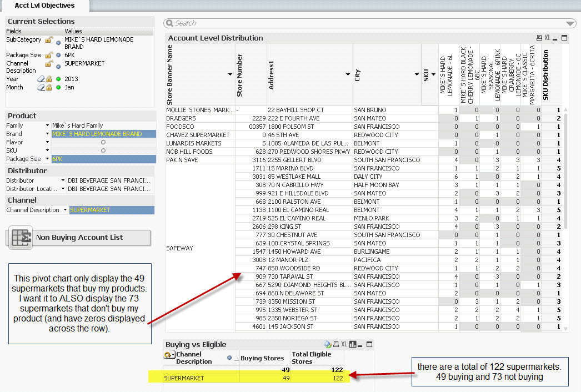
Task: Open the Store Banner Name column dropdown
Action: 230,74
